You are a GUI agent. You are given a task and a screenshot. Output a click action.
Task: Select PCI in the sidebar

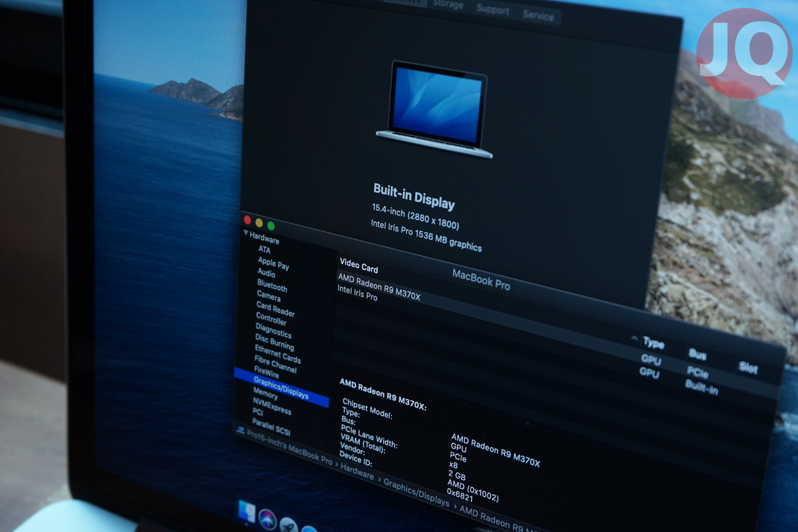click(x=258, y=412)
